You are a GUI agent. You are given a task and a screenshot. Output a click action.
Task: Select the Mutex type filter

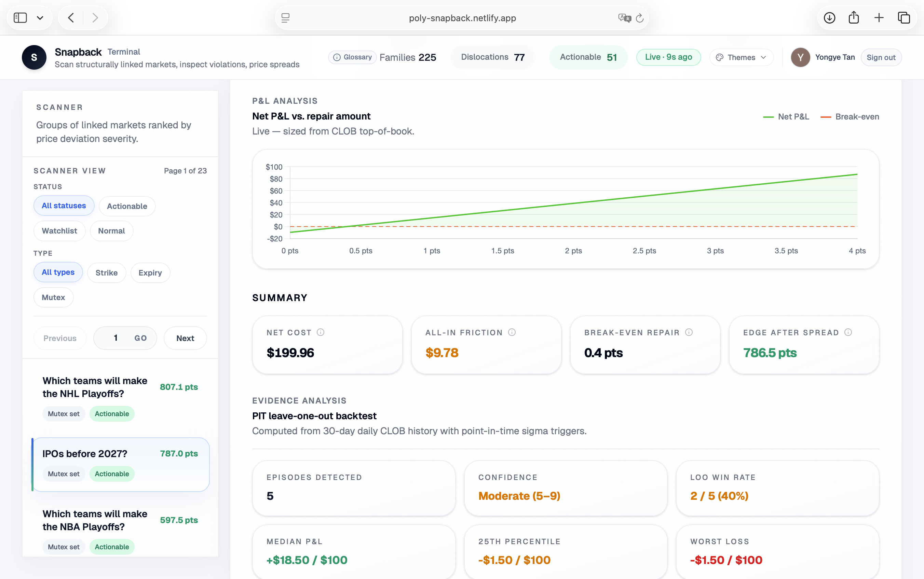pos(53,297)
